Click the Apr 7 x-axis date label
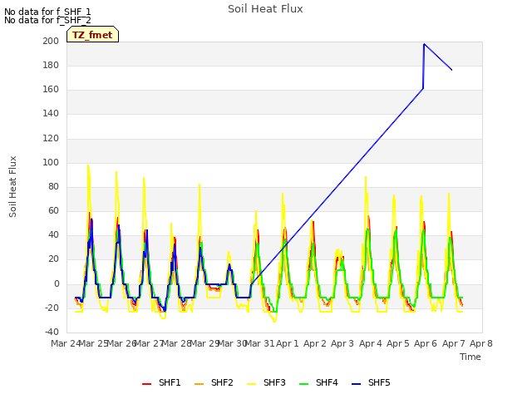532x399 pixels. point(454,343)
